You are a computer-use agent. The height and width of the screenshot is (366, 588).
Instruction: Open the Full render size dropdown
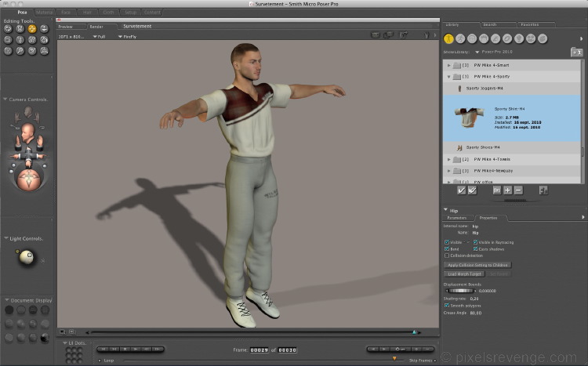pos(99,37)
